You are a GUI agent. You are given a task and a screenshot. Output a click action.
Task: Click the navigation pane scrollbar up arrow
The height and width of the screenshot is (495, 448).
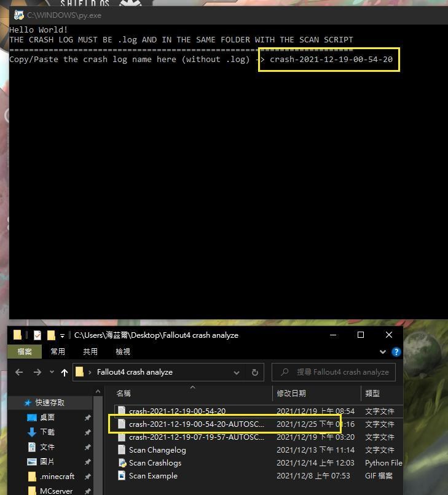[x=98, y=391]
